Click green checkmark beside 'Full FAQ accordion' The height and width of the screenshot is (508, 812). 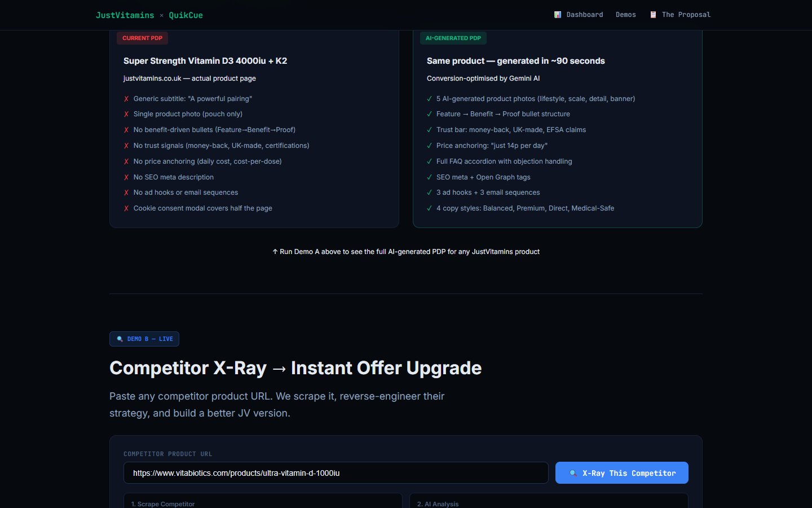430,161
